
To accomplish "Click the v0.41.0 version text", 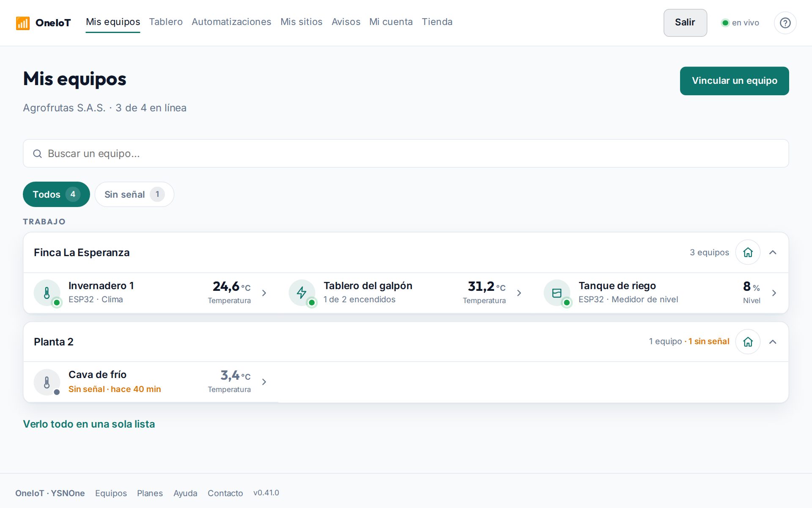I will (266, 493).
